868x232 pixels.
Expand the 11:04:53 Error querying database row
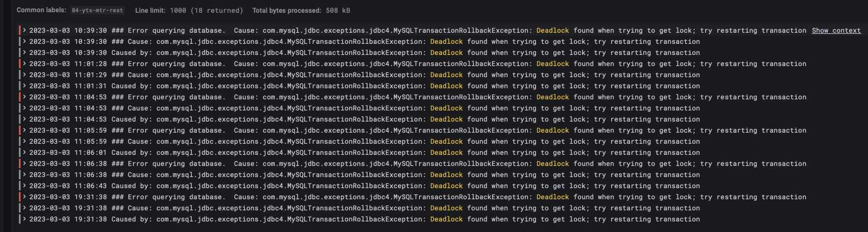[24, 97]
